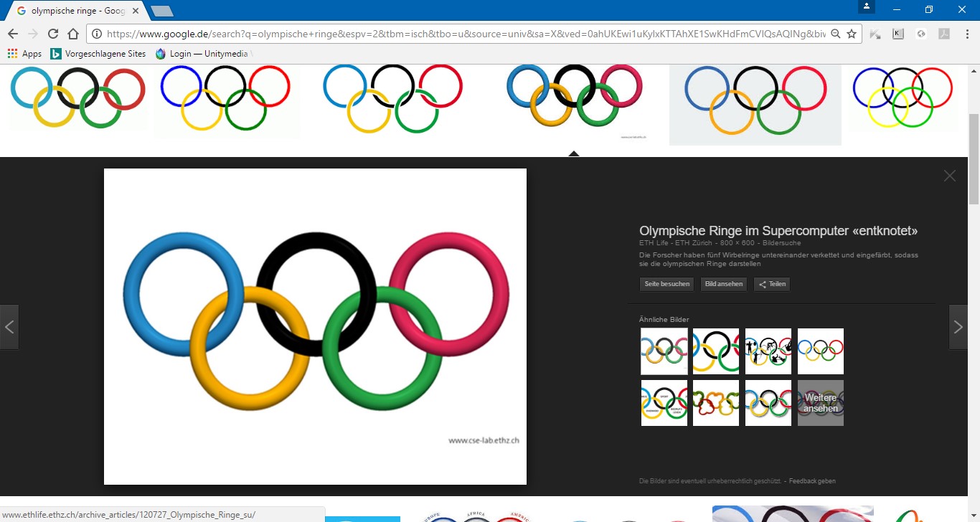Reload the current page

(x=52, y=34)
